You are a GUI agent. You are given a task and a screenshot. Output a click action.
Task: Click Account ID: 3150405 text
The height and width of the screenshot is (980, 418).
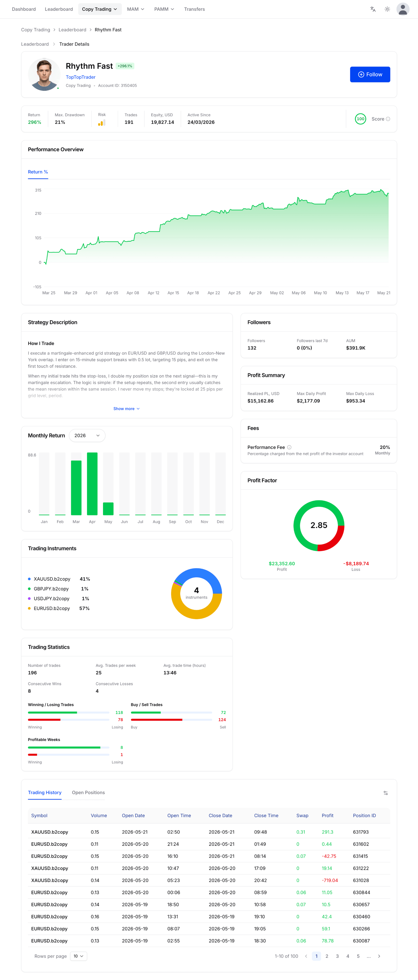[117, 86]
